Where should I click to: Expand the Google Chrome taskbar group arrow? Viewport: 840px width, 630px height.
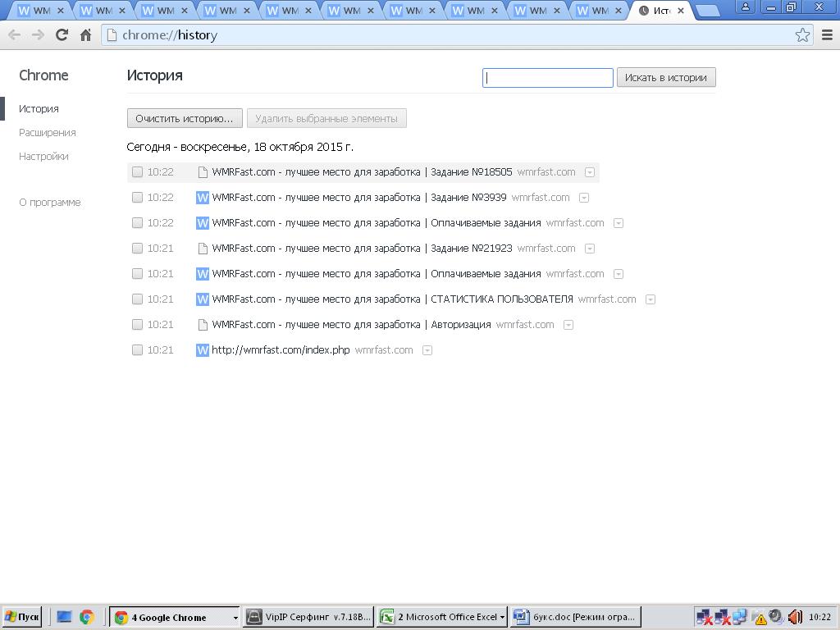click(235, 618)
